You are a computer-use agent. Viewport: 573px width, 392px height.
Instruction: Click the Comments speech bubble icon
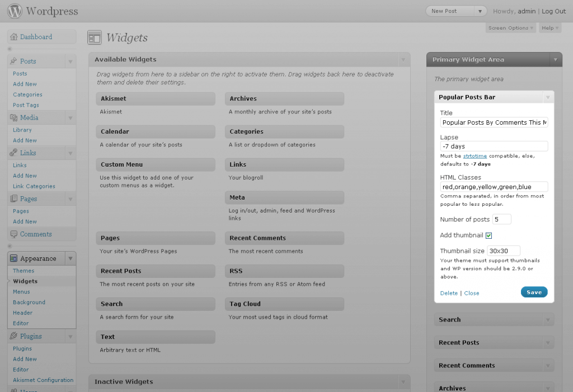(x=14, y=234)
